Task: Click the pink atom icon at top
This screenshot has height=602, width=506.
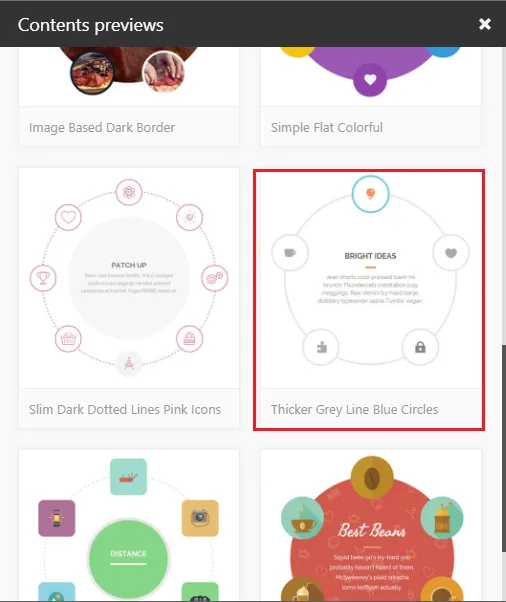Action: click(x=129, y=192)
